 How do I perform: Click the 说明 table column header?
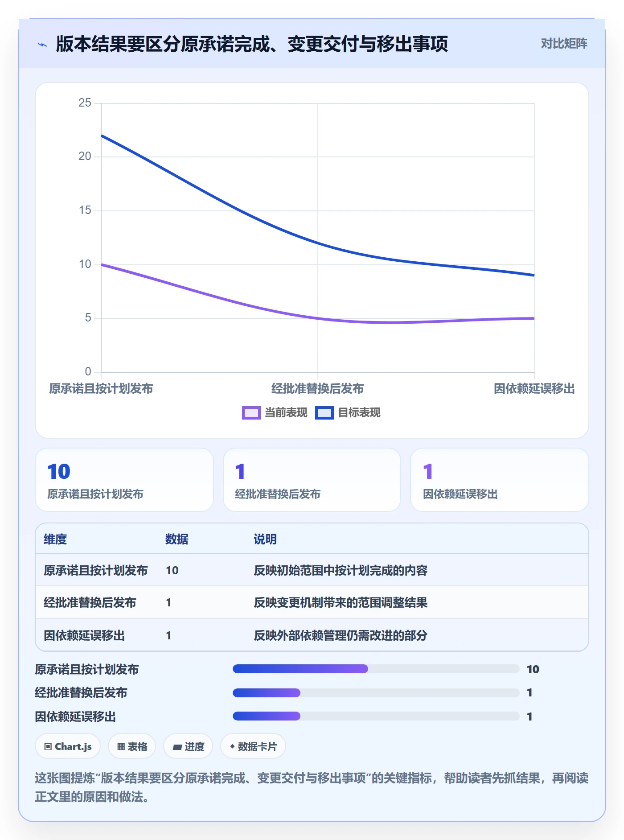[x=265, y=539]
